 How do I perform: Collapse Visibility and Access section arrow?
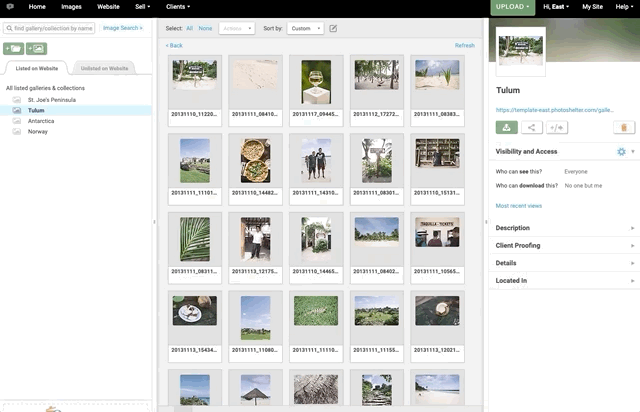[633, 151]
